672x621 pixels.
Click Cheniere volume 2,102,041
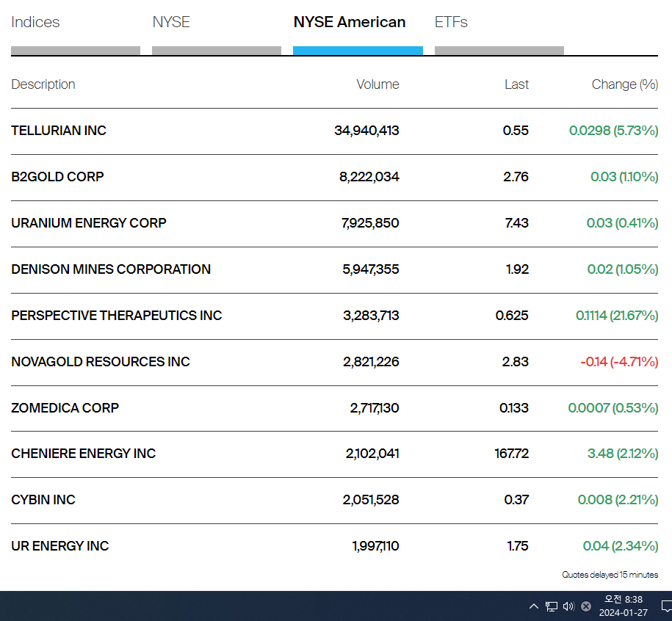372,454
